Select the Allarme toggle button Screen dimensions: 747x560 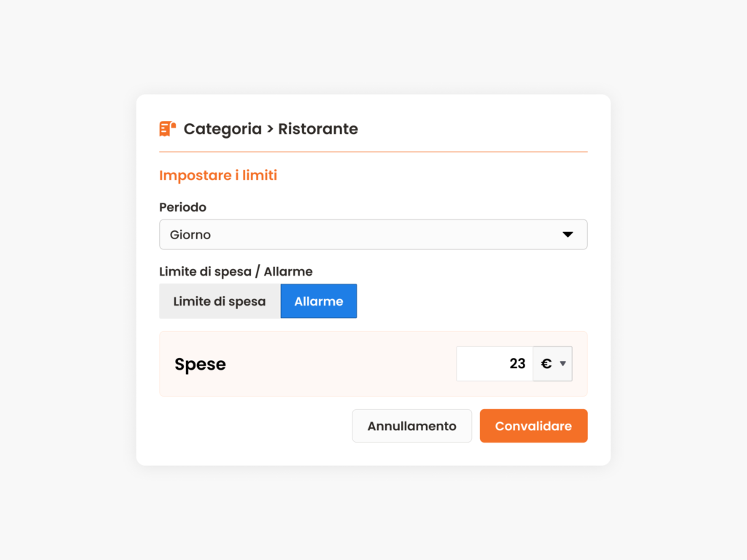click(319, 301)
